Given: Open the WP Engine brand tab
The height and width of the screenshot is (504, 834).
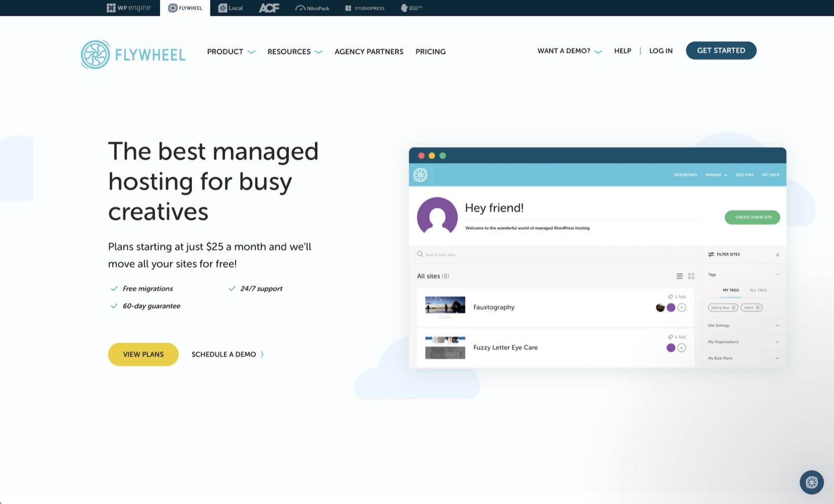Looking at the screenshot, I should click(x=129, y=8).
